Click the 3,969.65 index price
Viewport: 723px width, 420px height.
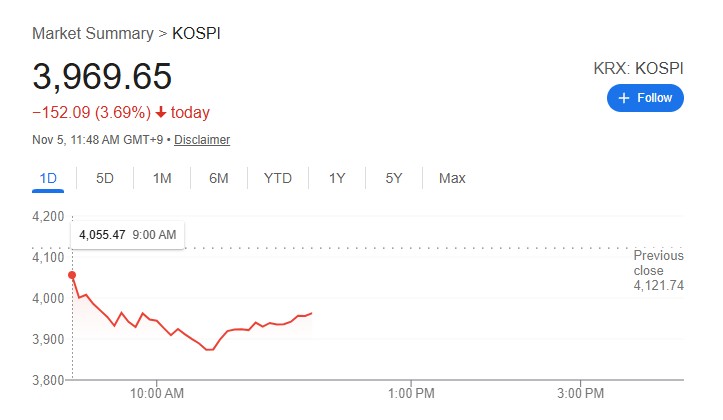pyautogui.click(x=102, y=77)
